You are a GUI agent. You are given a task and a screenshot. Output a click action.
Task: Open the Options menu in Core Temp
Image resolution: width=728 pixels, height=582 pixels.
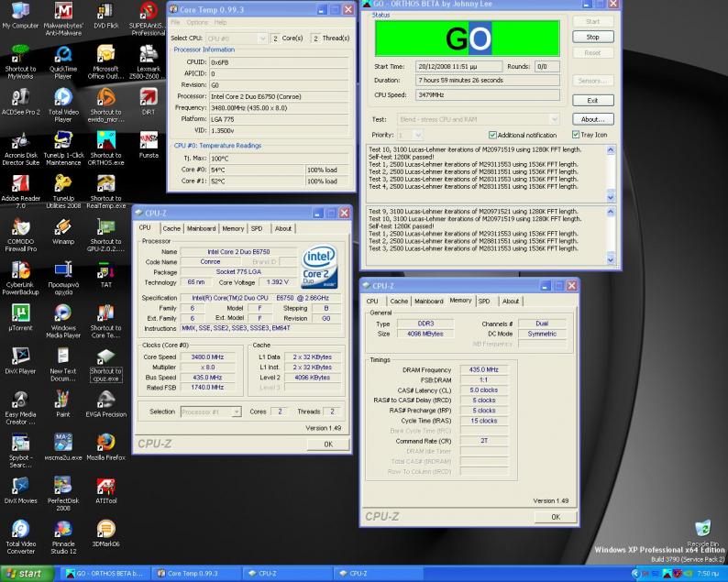click(x=197, y=22)
